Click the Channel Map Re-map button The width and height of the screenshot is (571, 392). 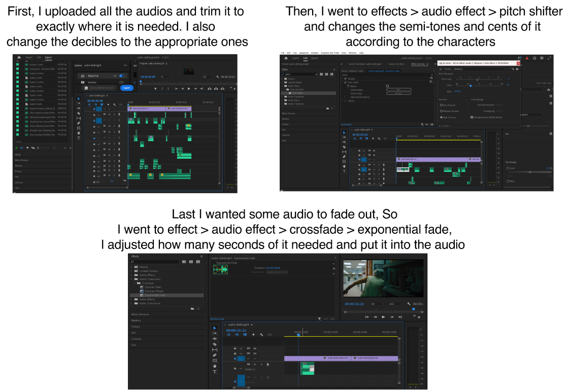pos(399,93)
